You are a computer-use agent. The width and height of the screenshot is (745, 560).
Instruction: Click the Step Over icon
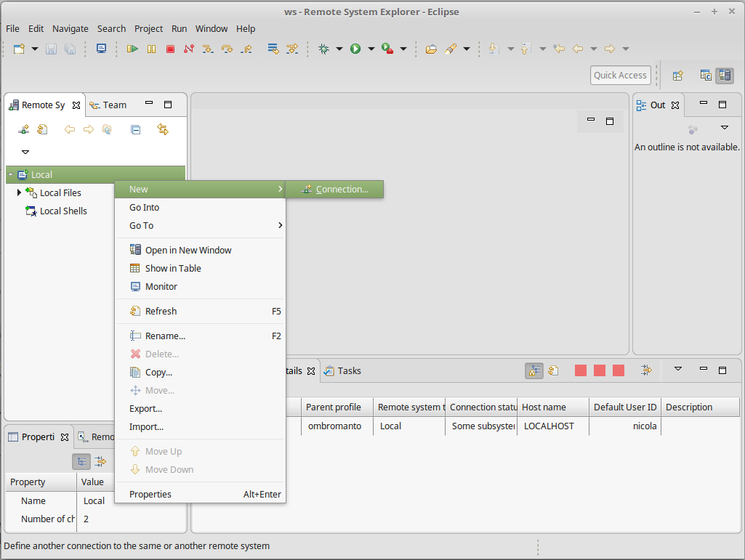coord(227,49)
